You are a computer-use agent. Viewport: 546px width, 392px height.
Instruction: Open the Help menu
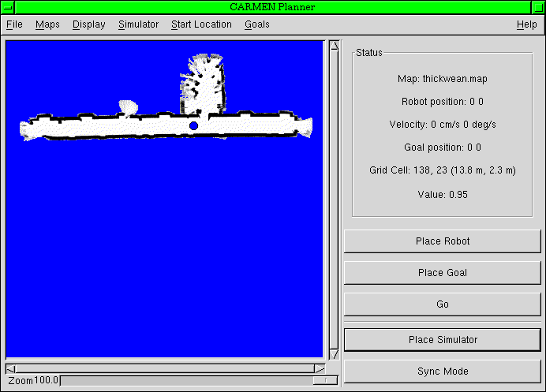(526, 24)
